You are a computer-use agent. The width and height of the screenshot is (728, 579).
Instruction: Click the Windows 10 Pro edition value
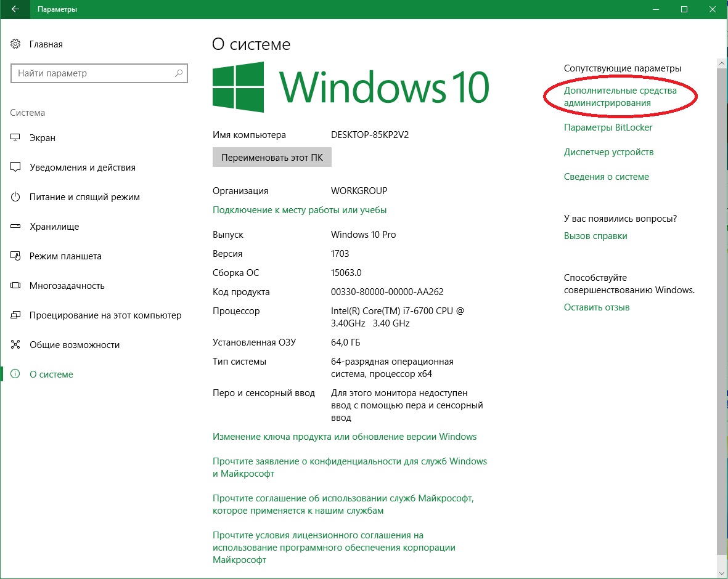click(x=363, y=235)
